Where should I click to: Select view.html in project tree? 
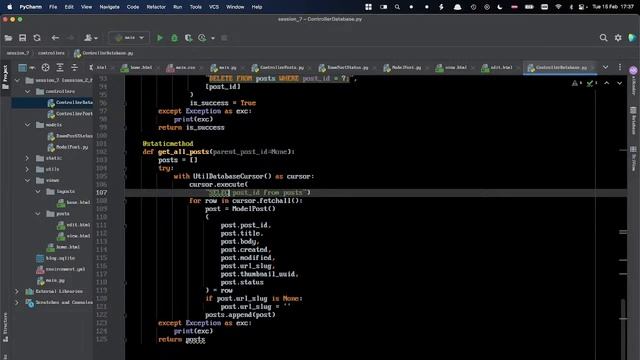pyautogui.click(x=74, y=236)
